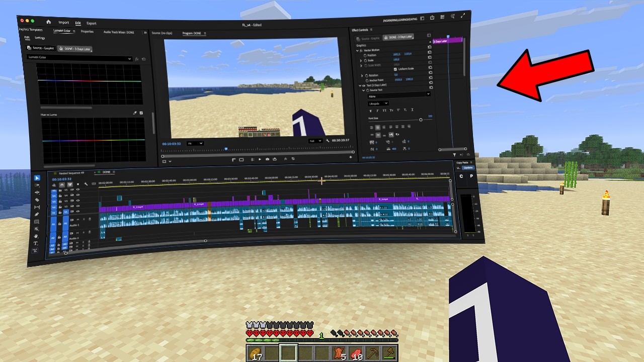Collapse the Vector Motion section

[358, 50]
